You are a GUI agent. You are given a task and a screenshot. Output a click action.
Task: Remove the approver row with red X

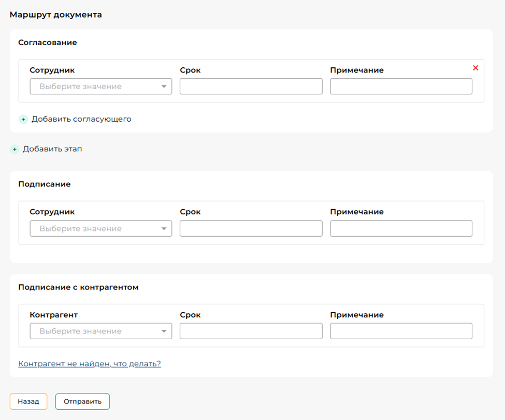click(475, 68)
